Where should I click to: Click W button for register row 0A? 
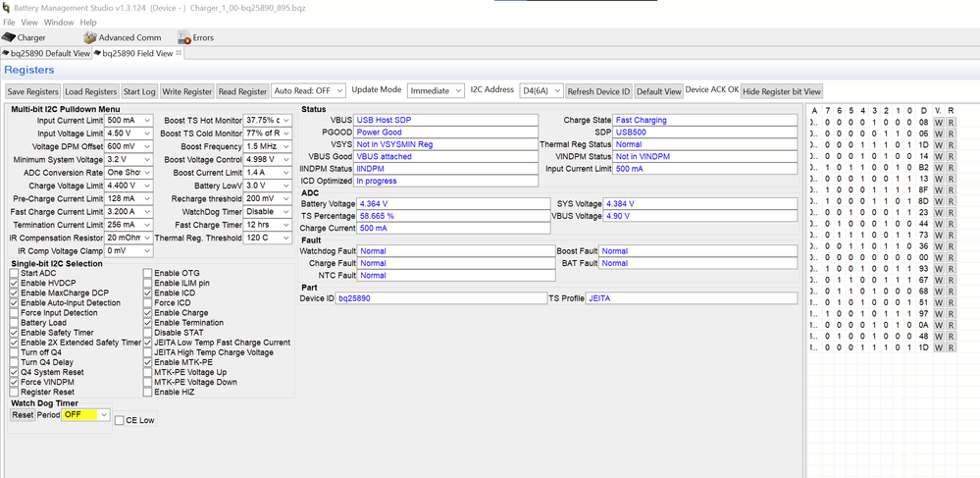pyautogui.click(x=939, y=325)
